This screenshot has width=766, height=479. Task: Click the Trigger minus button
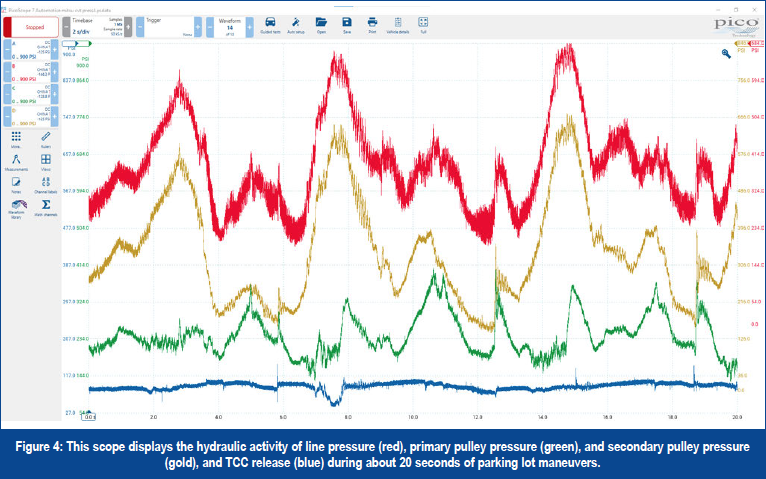140,27
